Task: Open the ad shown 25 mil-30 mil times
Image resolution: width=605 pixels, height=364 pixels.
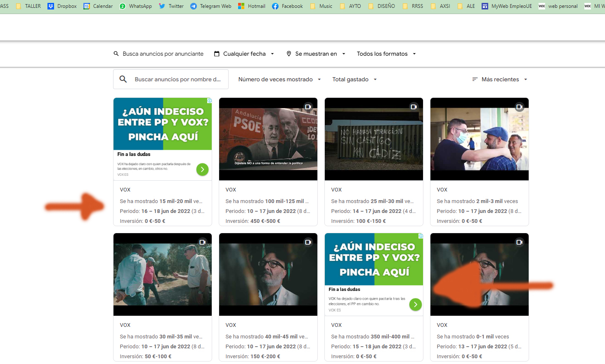Action: tap(374, 162)
